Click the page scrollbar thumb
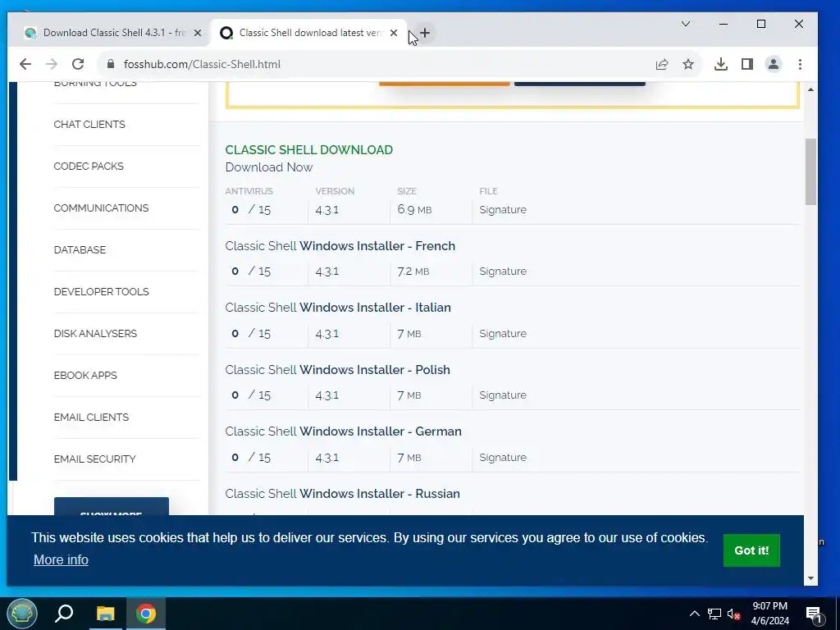Image resolution: width=840 pixels, height=630 pixels. (810, 171)
